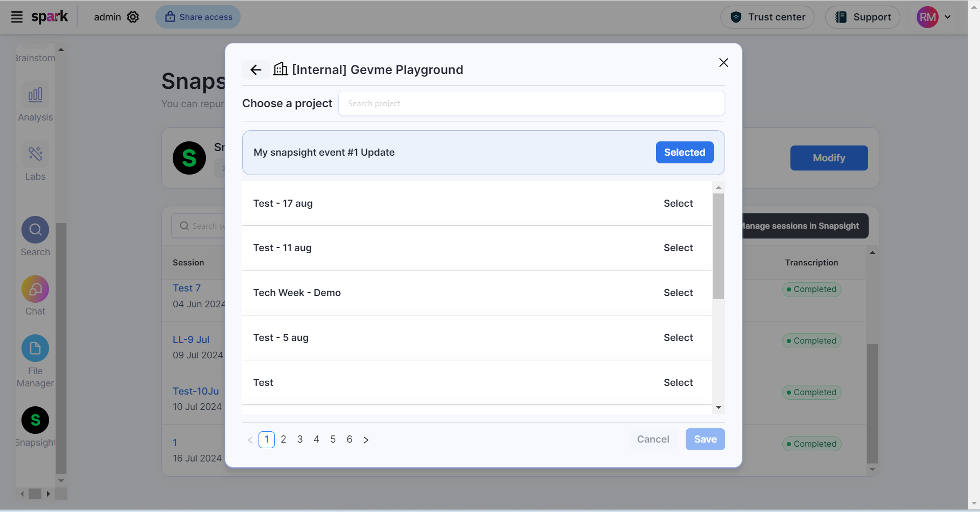Open admin settings gear icon
Screen dimensions: 980x512
(133, 17)
